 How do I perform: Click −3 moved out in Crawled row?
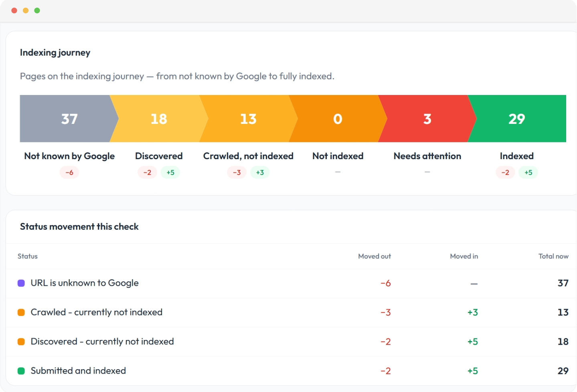point(386,313)
